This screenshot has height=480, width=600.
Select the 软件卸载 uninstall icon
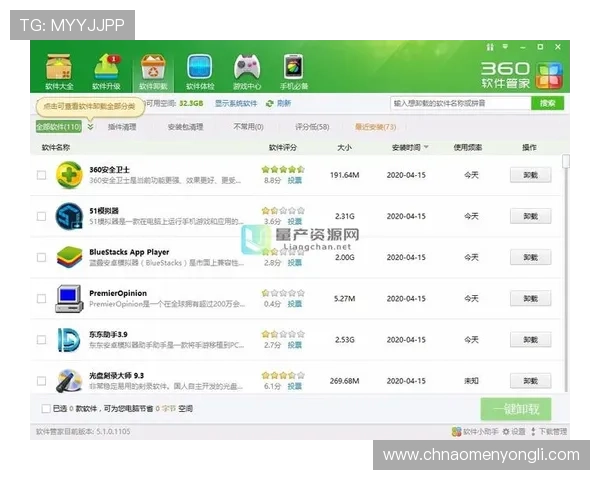(x=153, y=72)
